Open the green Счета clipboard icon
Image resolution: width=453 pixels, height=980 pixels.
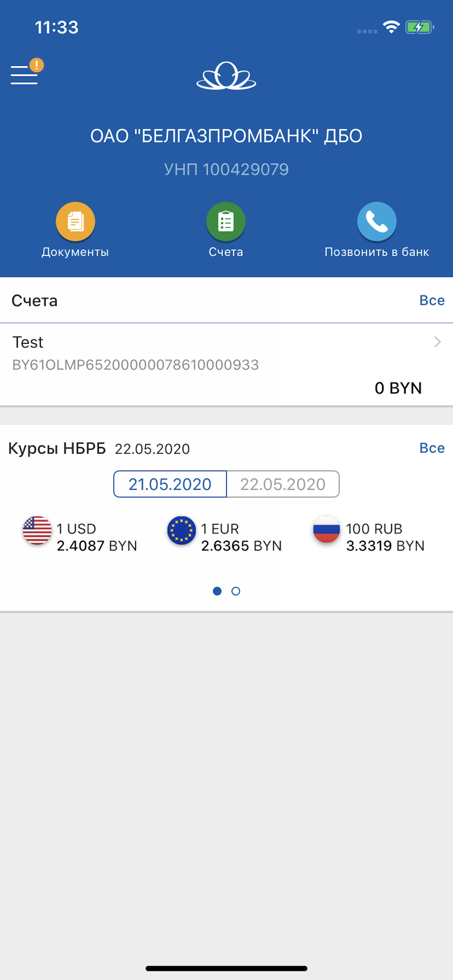[226, 221]
